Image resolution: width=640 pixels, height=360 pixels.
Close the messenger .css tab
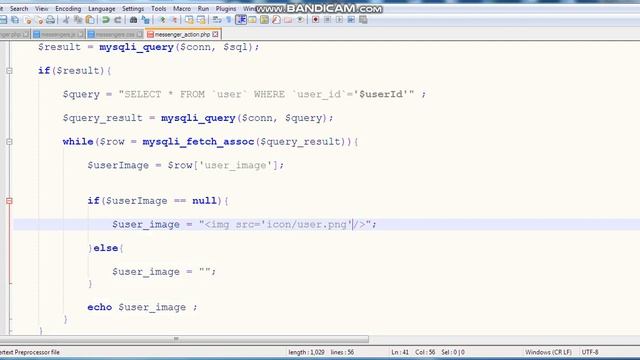[x=140, y=35]
